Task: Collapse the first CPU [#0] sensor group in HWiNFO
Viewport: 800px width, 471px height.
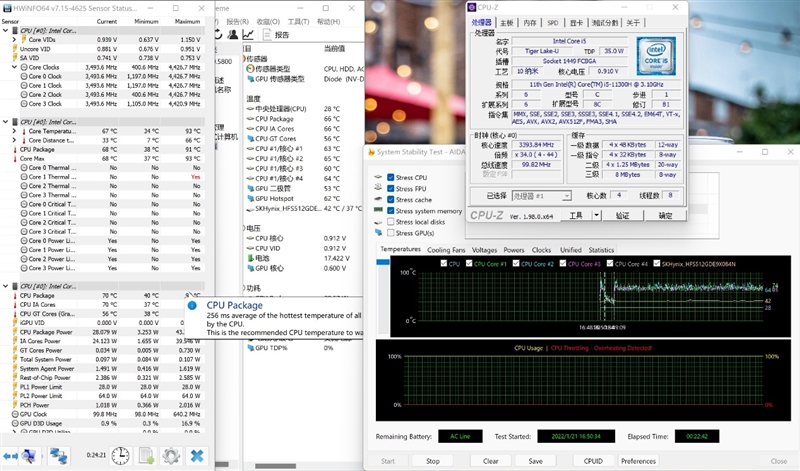Action: [6, 31]
